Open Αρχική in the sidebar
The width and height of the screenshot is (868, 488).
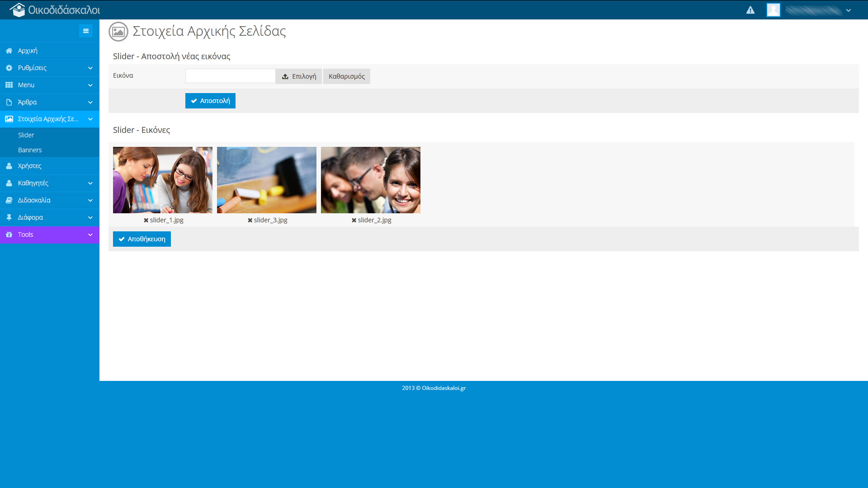coord(50,51)
